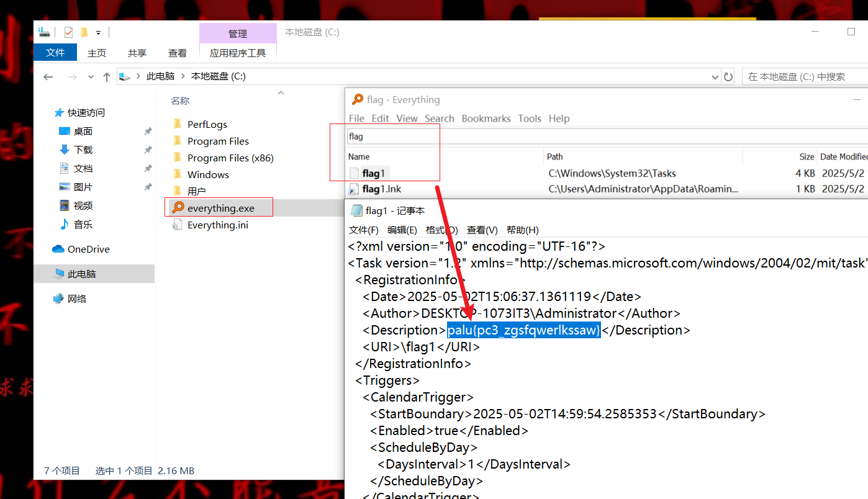Click the New Folder quick access toolbar icon

(x=84, y=32)
